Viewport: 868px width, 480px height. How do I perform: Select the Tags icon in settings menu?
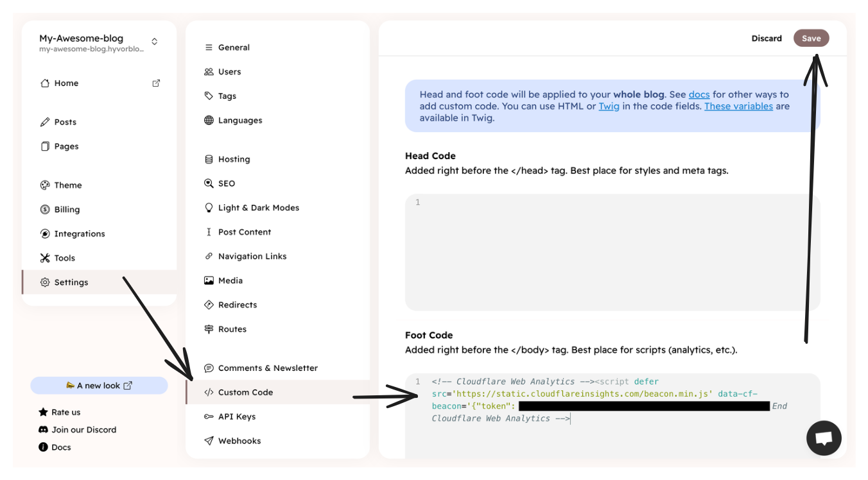[x=207, y=96]
